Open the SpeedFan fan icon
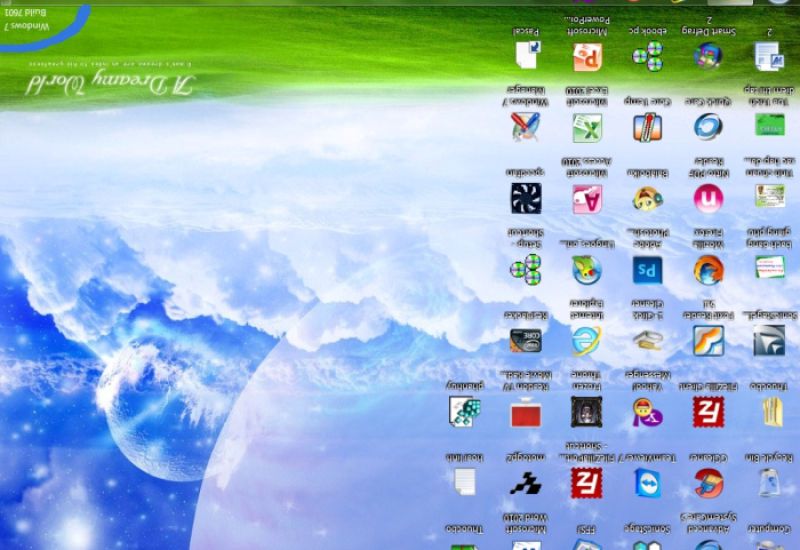The image size is (800, 550). point(526,198)
